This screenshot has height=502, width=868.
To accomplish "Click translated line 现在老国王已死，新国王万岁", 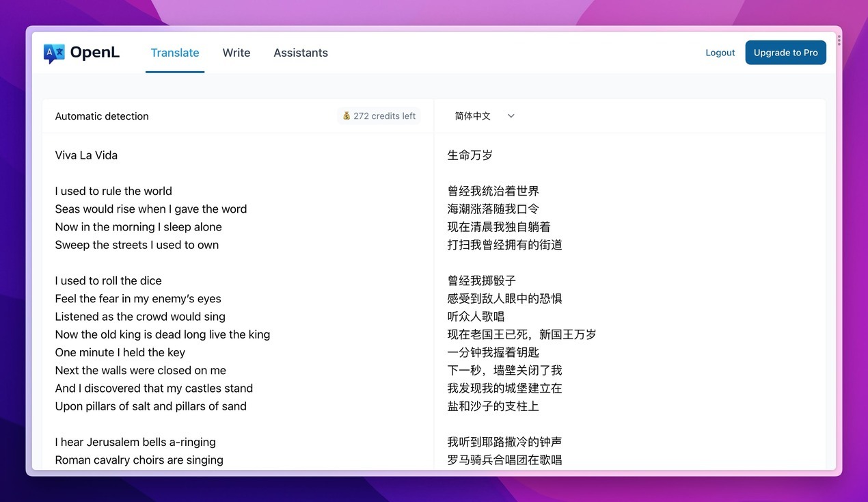I will click(521, 334).
